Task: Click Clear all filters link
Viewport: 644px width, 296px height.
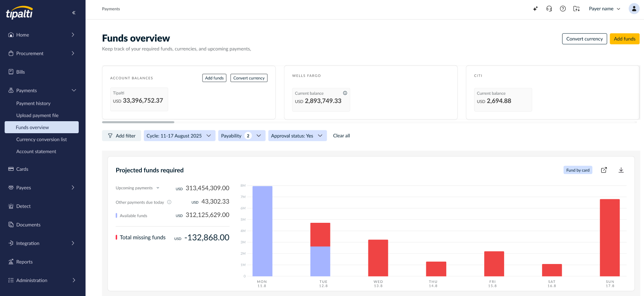Action: coord(342,136)
